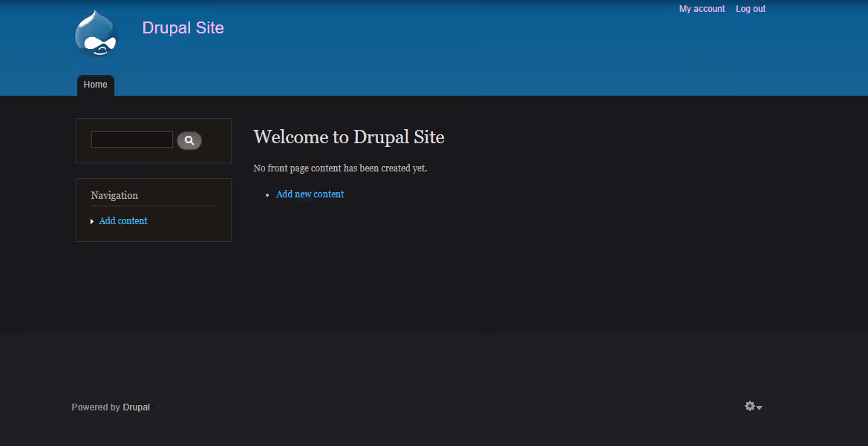Viewport: 868px width, 446px height.
Task: Open the My account menu link
Action: pos(702,9)
